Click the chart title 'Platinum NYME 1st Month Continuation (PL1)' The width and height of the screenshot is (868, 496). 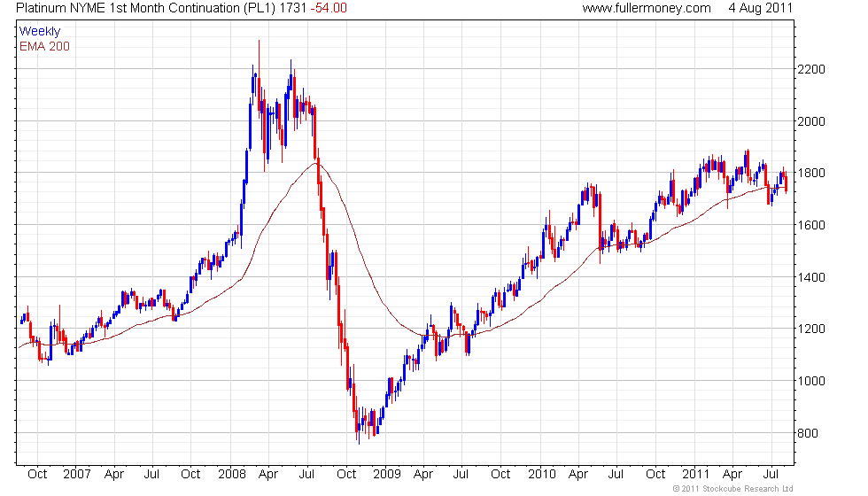click(145, 8)
